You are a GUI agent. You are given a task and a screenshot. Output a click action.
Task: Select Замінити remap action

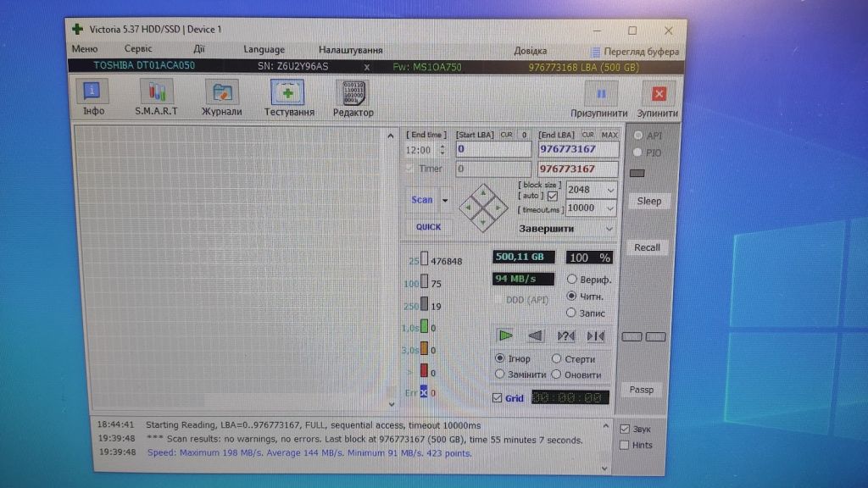click(499, 374)
